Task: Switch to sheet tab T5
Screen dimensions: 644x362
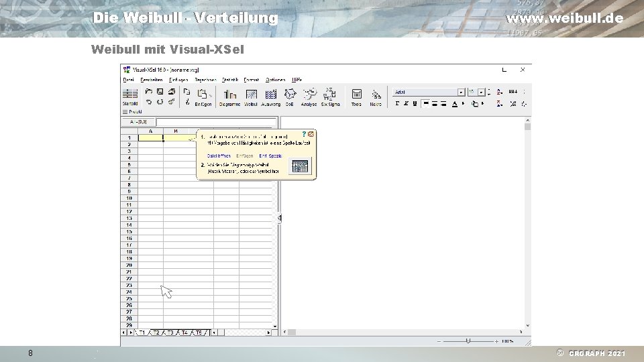Action: [x=199, y=333]
